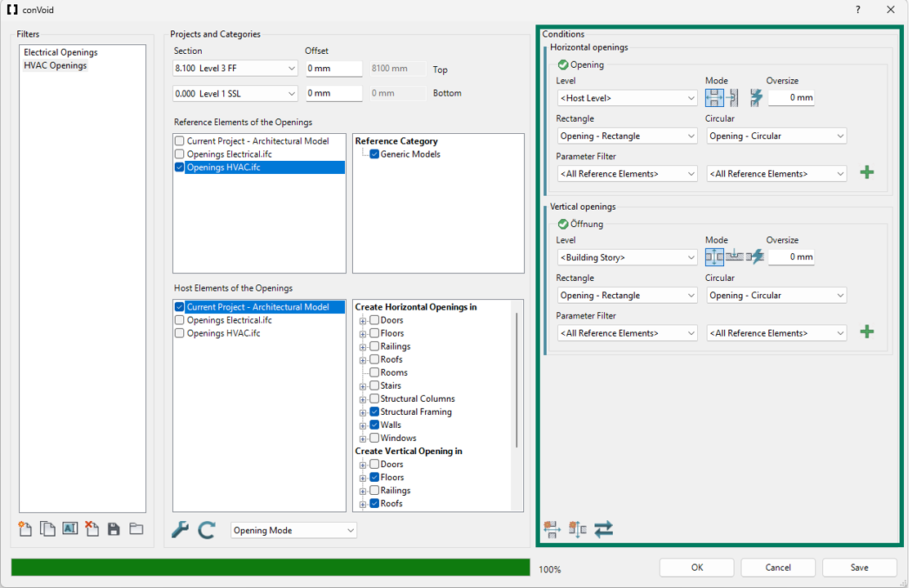
Task: Click Vertical openings Oversize field
Action: (791, 257)
